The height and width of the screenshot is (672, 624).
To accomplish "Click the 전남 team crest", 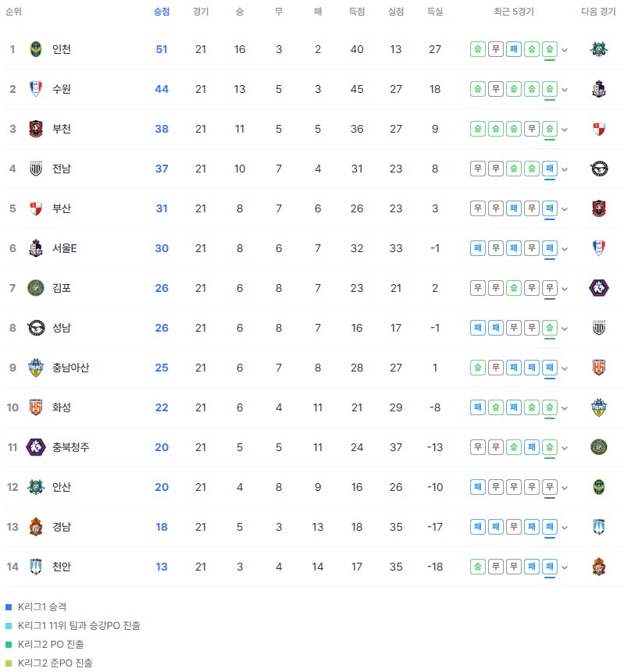I will [36, 169].
